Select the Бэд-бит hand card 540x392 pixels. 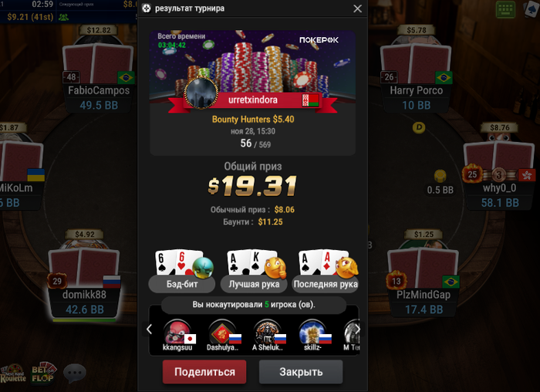182,271
